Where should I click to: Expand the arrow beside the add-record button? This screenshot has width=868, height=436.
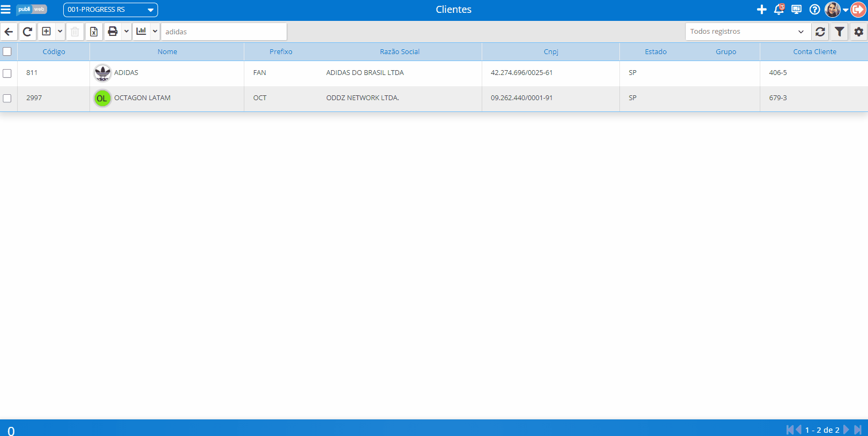pyautogui.click(x=60, y=32)
